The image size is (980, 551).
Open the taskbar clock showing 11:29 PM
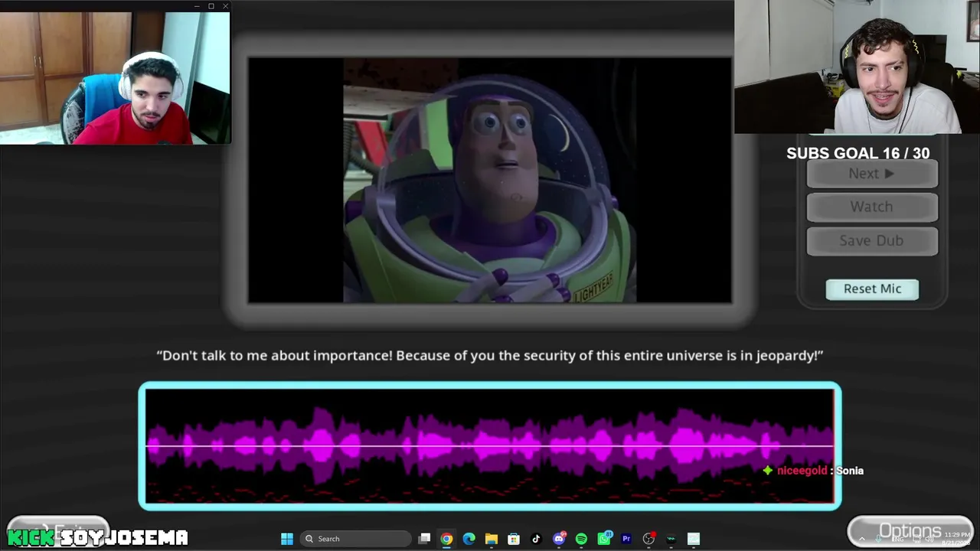coord(957,538)
